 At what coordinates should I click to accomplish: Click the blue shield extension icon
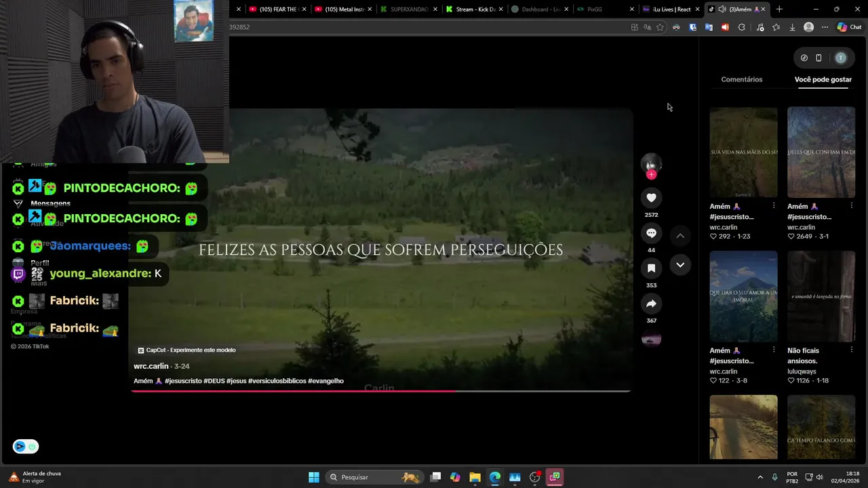(x=692, y=27)
